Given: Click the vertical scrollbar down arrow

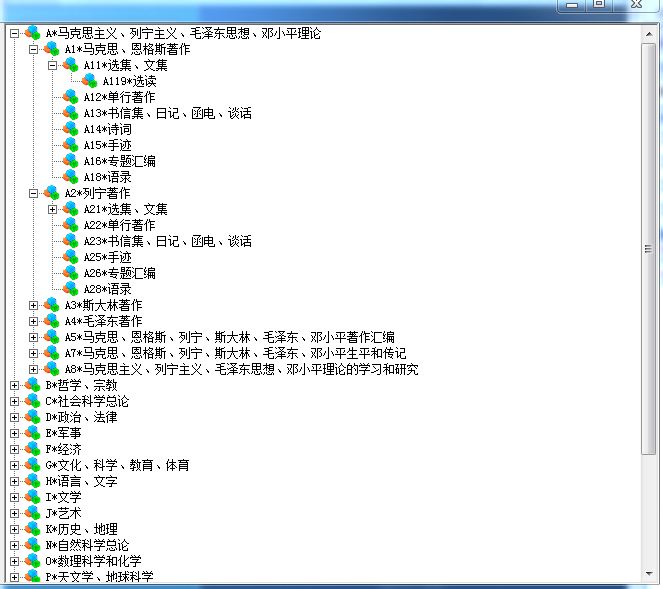Looking at the screenshot, I should pyautogui.click(x=648, y=574).
